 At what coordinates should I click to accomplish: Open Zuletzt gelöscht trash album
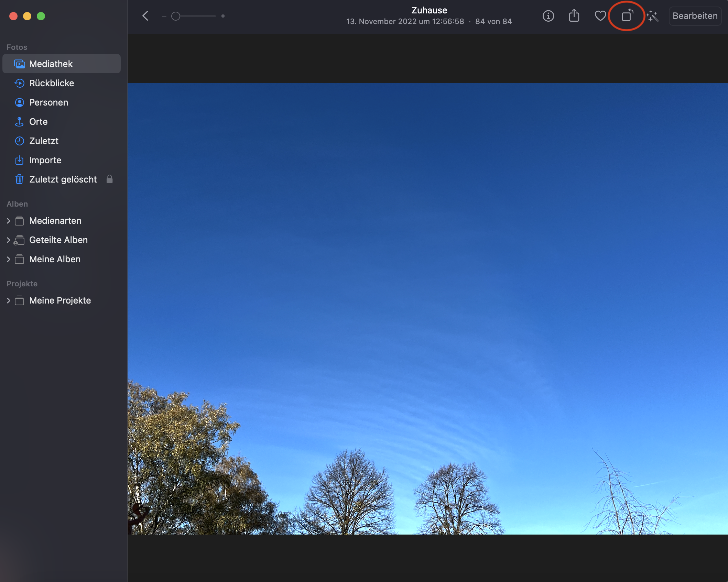click(x=63, y=179)
